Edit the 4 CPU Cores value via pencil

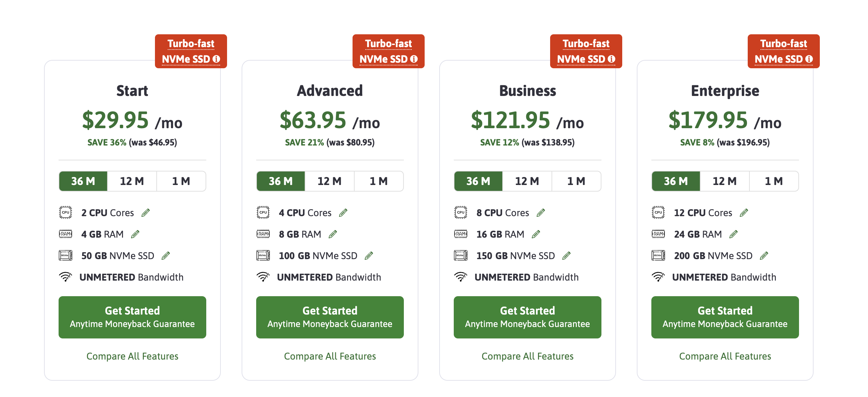tap(343, 213)
